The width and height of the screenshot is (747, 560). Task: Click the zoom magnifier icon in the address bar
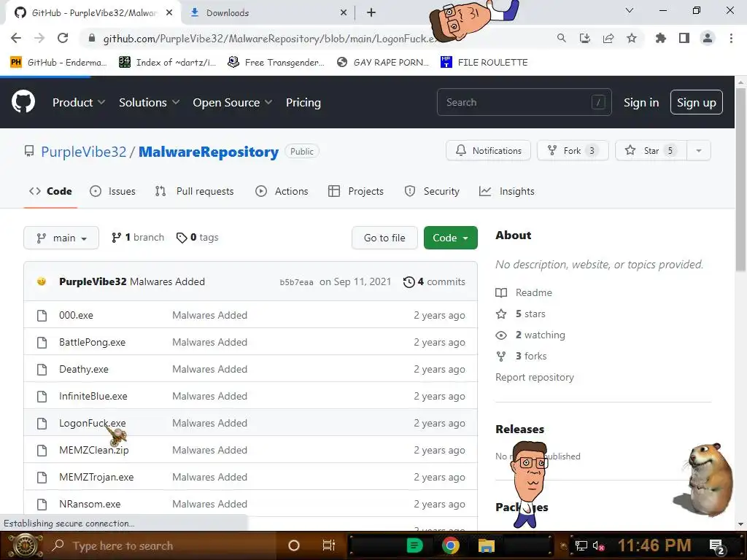(x=561, y=38)
